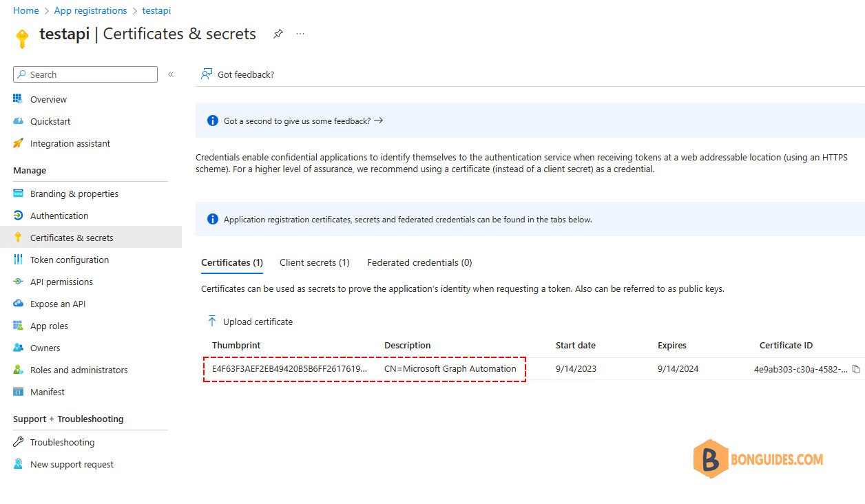Click the Got feedback? button

238,74
